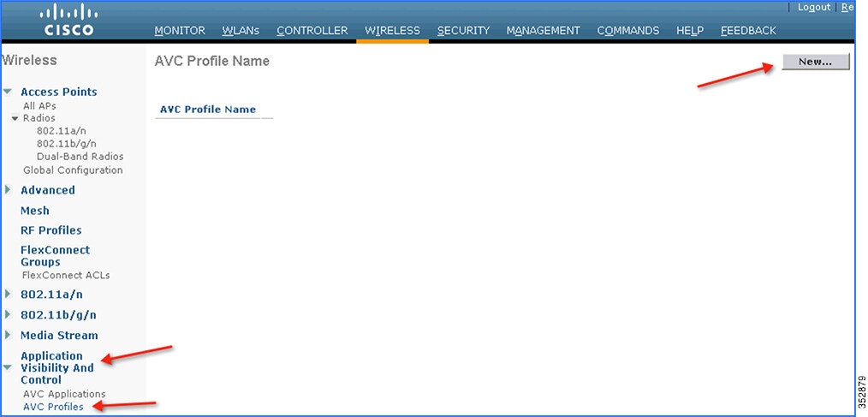868x417 pixels.
Task: Click the AVC Profile Name column header
Action: pyautogui.click(x=208, y=109)
